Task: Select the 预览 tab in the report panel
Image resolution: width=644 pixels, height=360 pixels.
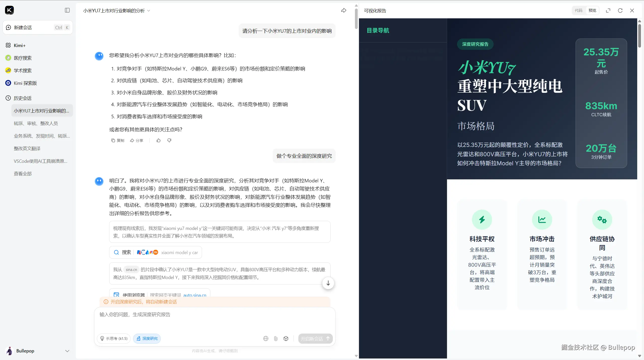Action: click(x=592, y=11)
